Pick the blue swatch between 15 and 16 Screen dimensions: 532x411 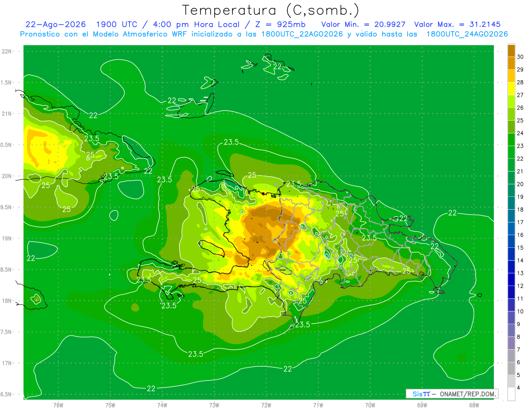(x=511, y=241)
